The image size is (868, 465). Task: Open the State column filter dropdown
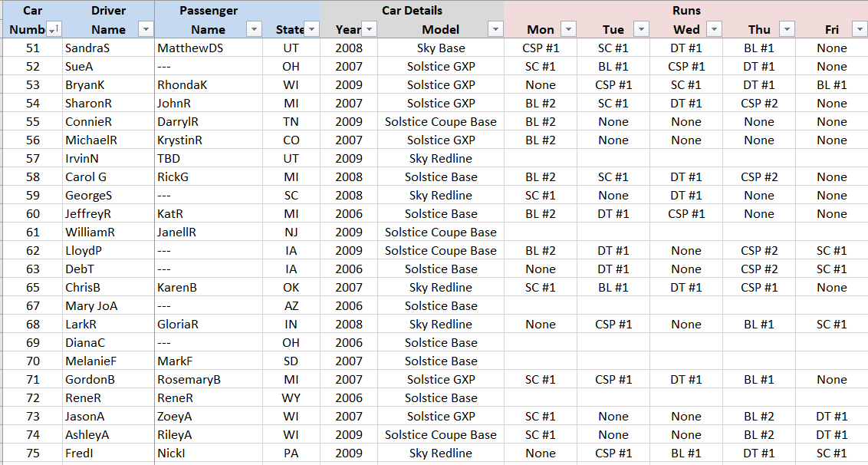point(312,29)
